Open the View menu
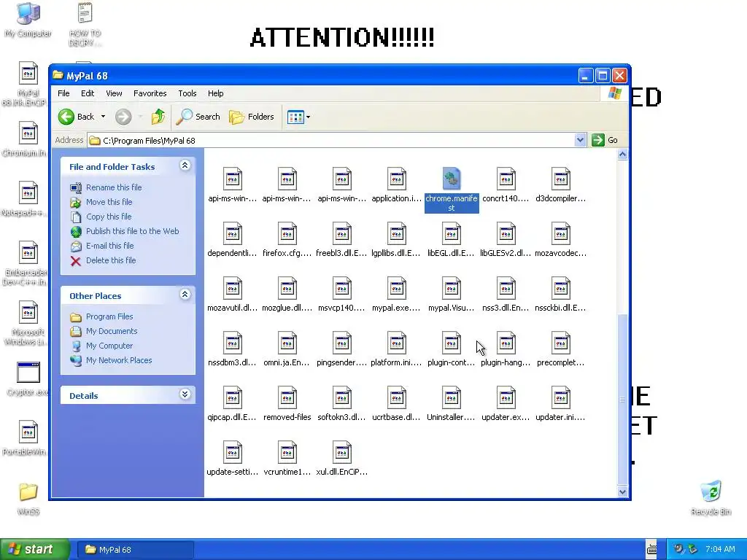747x560 pixels. click(114, 93)
